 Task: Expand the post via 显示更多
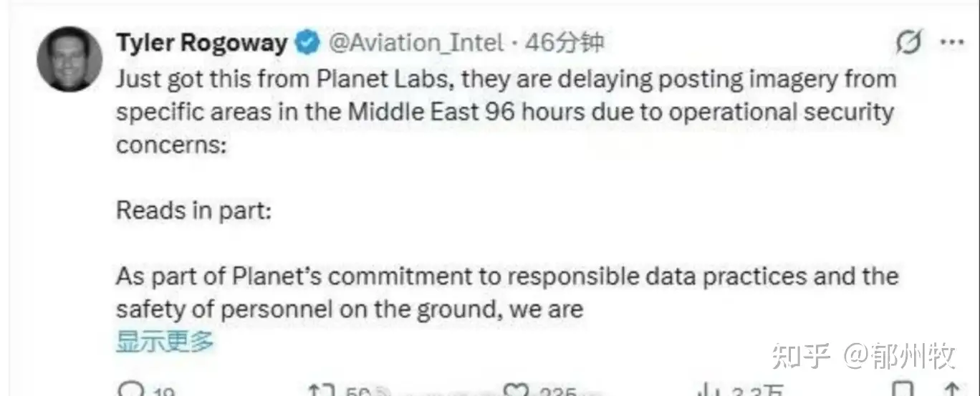pos(165,342)
